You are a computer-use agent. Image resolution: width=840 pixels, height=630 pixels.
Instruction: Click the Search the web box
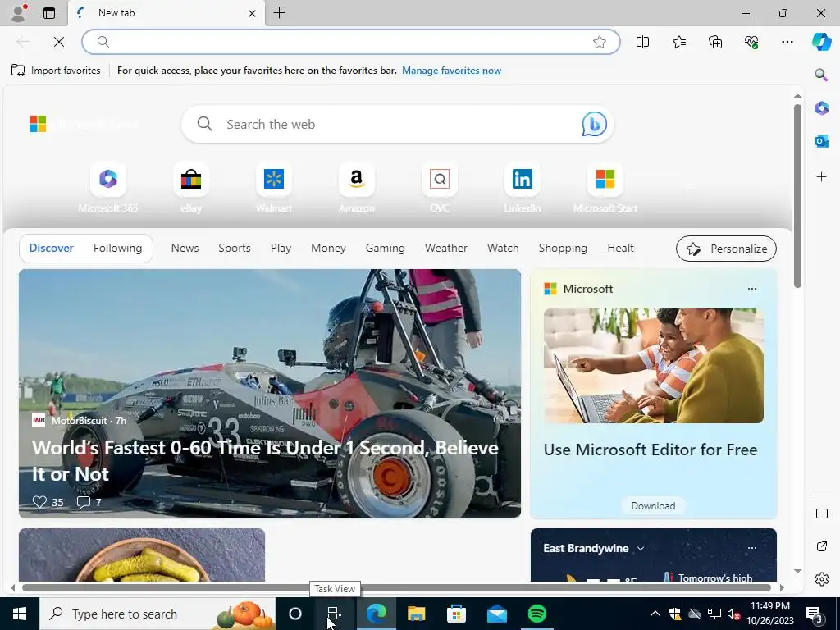click(398, 124)
